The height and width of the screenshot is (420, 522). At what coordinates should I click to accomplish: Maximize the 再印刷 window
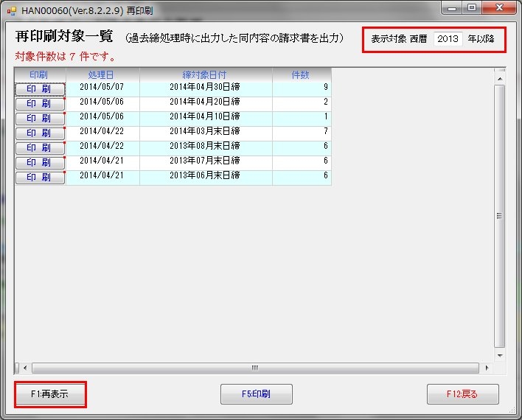[472, 8]
